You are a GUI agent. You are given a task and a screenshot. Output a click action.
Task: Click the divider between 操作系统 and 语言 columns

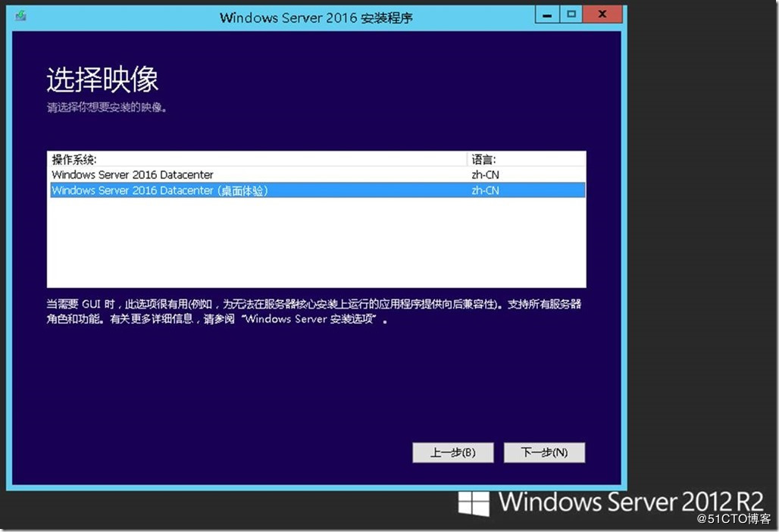[467, 159]
